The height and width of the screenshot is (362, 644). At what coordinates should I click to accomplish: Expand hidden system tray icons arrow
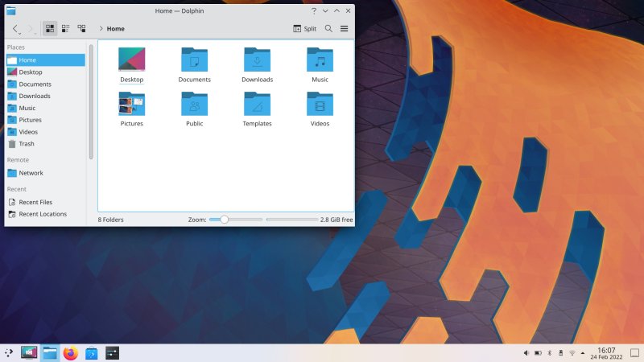[584, 352]
